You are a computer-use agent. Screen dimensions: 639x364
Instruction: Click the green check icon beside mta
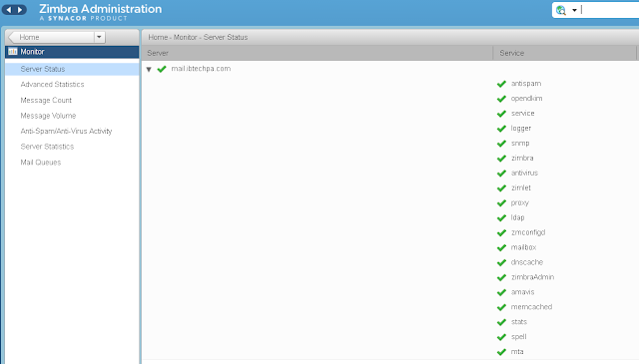point(501,352)
